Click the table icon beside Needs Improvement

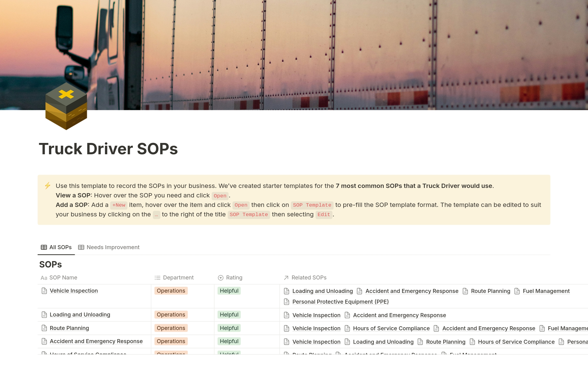(x=81, y=247)
